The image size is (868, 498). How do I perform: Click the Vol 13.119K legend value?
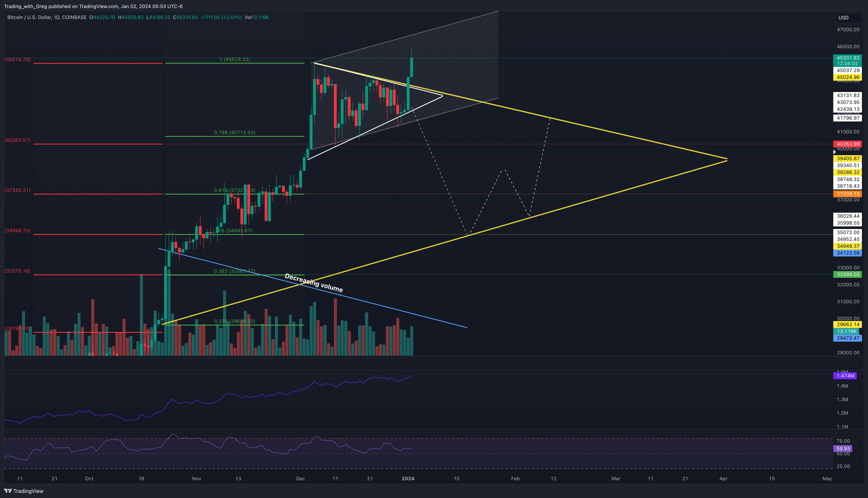pos(257,17)
